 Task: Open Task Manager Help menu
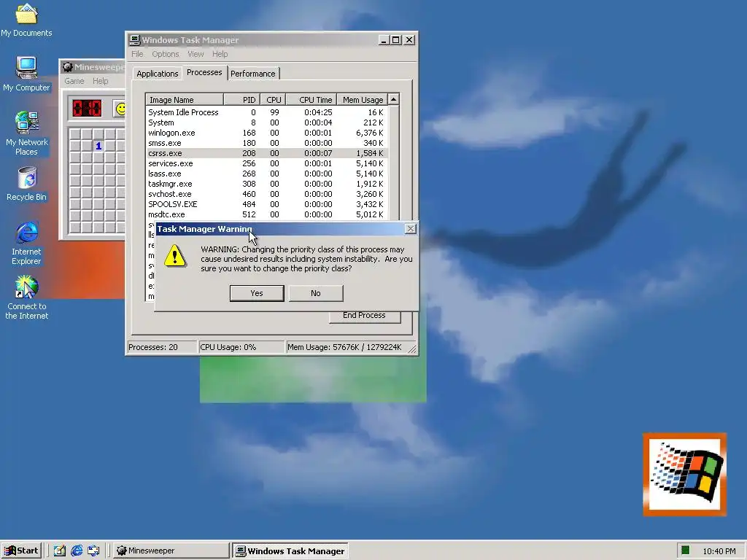click(x=220, y=54)
